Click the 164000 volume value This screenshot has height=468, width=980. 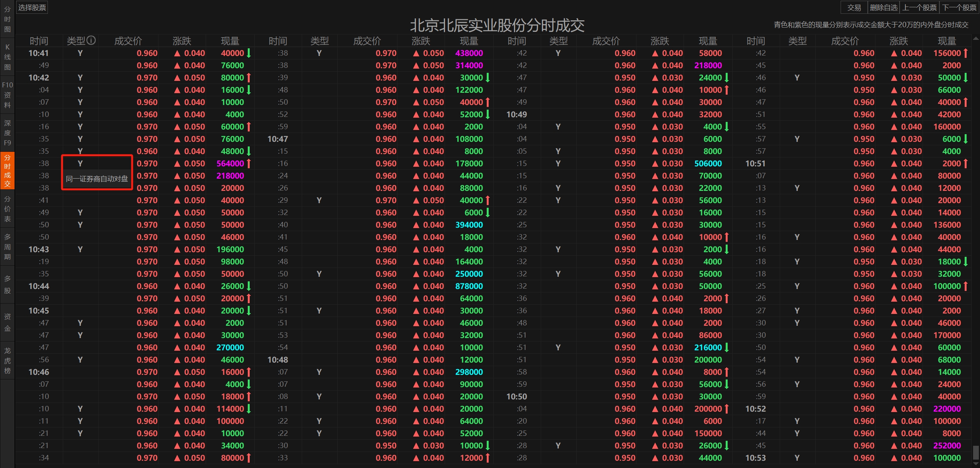469,261
